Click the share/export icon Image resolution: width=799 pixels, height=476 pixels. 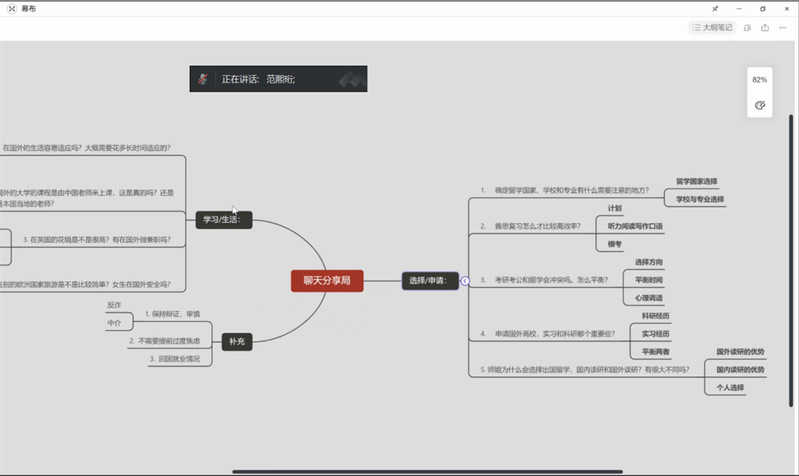pos(765,27)
